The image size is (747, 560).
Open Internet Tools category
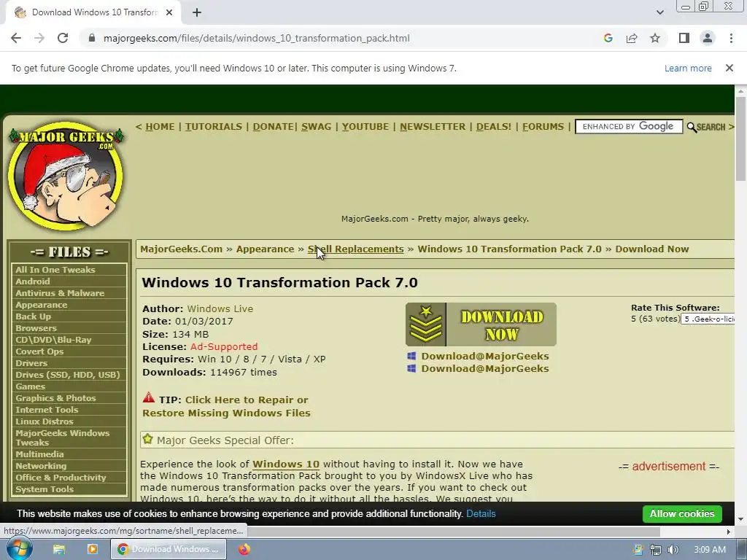[x=47, y=410]
